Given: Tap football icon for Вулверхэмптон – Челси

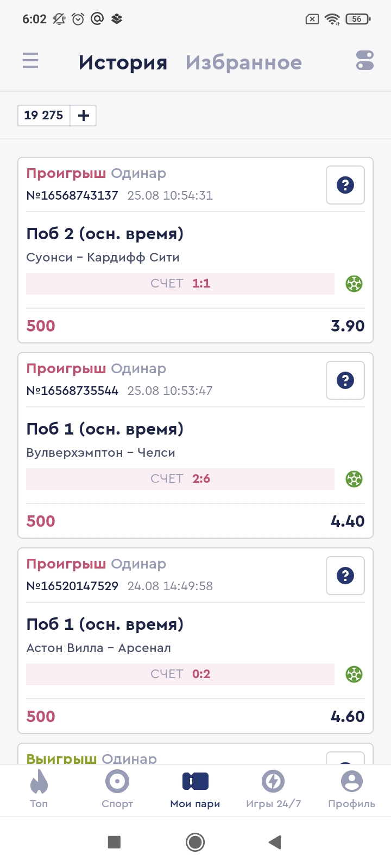Looking at the screenshot, I should [x=354, y=479].
